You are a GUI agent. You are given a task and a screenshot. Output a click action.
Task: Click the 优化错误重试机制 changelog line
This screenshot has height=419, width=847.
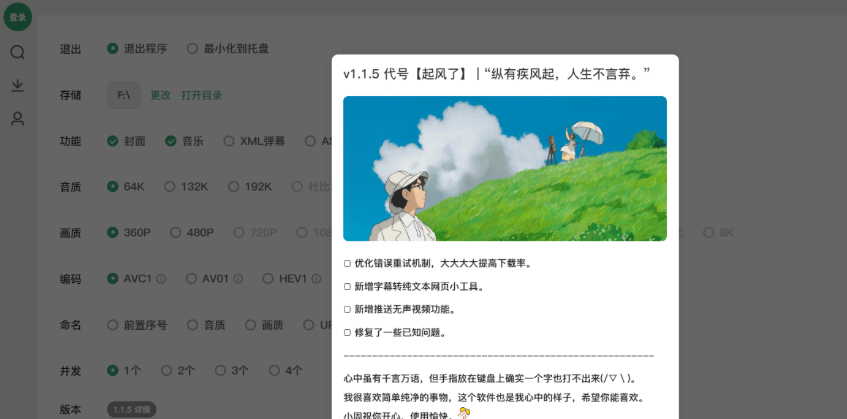click(439, 263)
